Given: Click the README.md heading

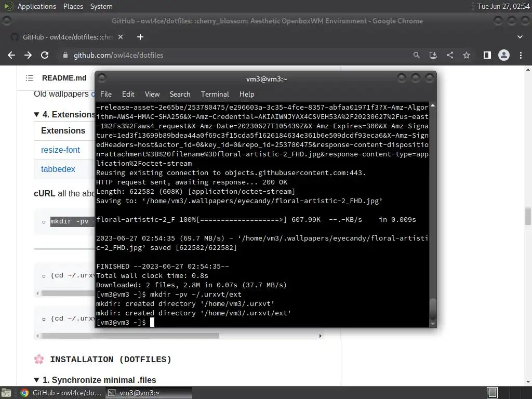Looking at the screenshot, I should (64, 78).
